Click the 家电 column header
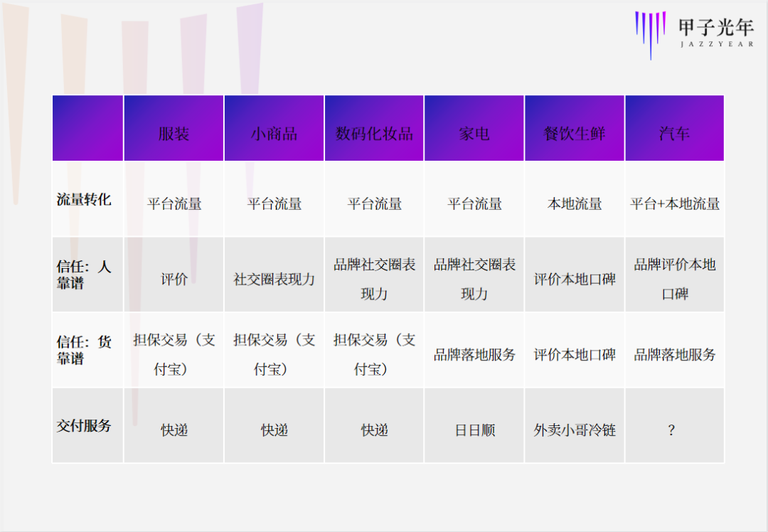The image size is (768, 532). pos(474,128)
